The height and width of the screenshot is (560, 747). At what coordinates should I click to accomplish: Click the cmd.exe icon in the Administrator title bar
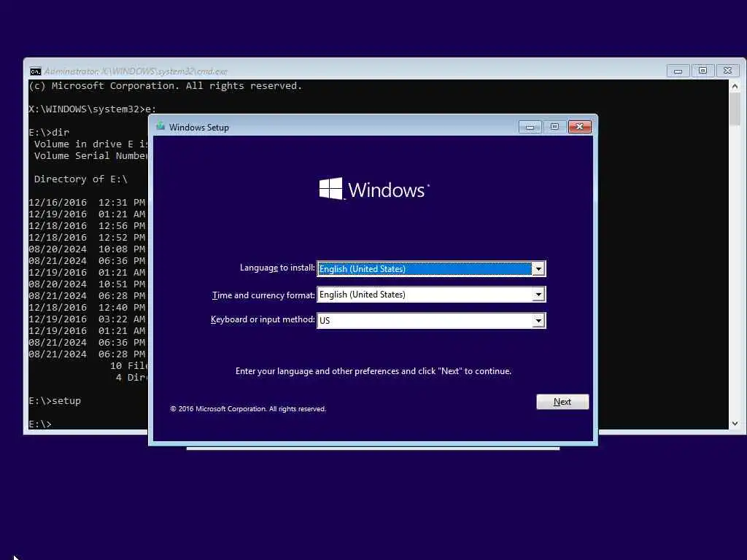[x=35, y=71]
